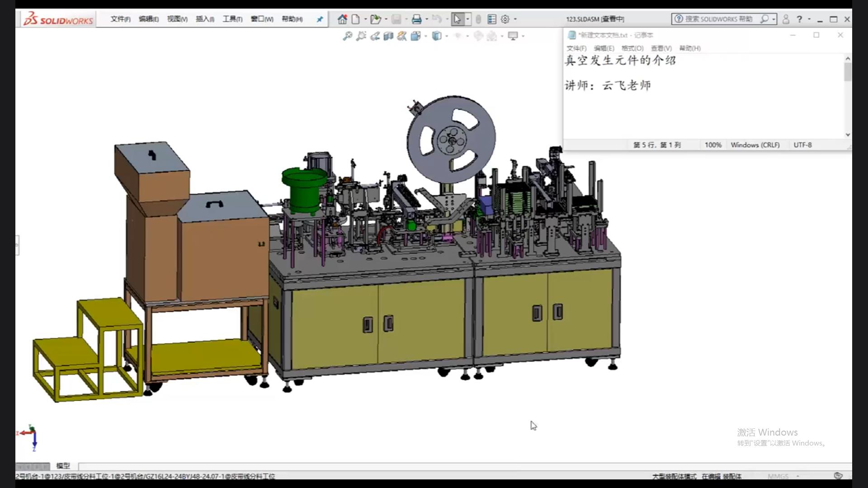This screenshot has height=488, width=868.
Task: Click the grey tape reel wheel component
Action: click(x=451, y=139)
